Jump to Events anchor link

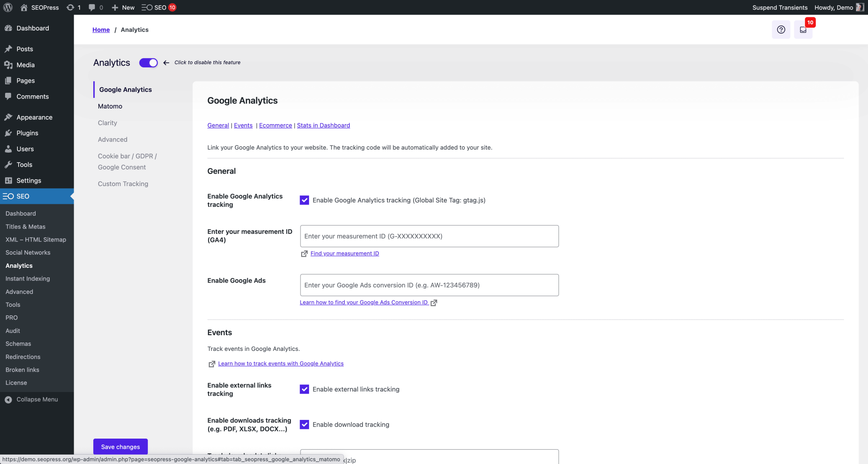click(x=243, y=125)
